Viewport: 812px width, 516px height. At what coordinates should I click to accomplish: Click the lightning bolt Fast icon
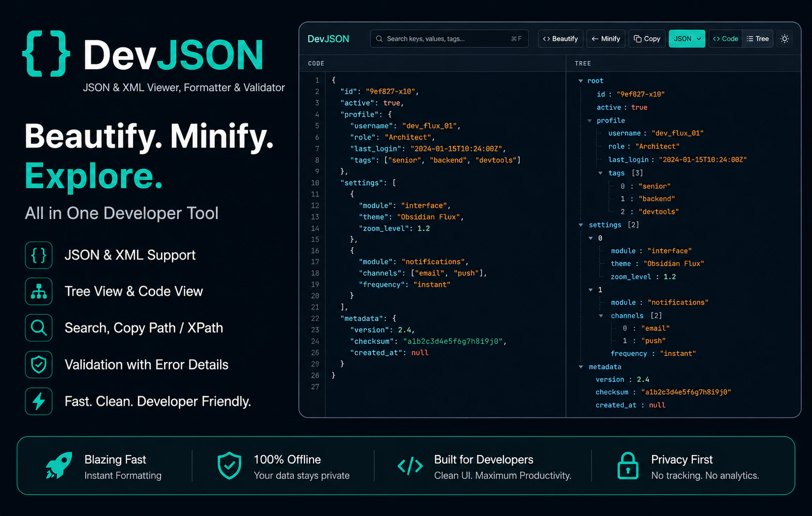point(39,401)
